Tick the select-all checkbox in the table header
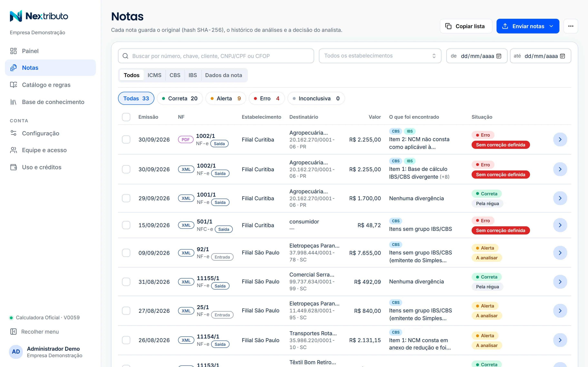588x367 pixels. tap(126, 117)
